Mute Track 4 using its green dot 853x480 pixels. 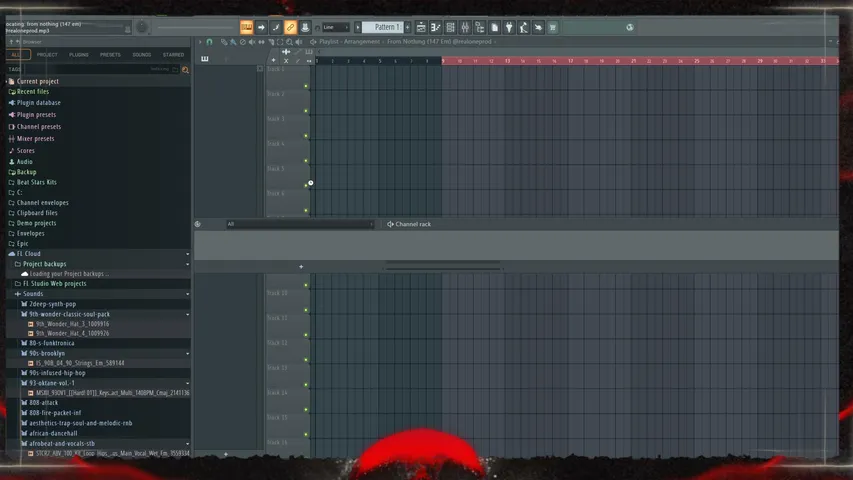[306, 161]
